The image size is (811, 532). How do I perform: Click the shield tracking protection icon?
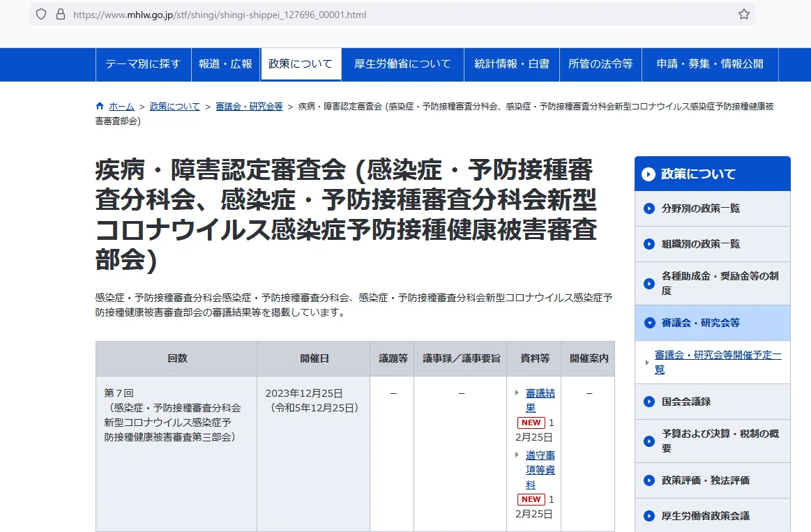(41, 15)
